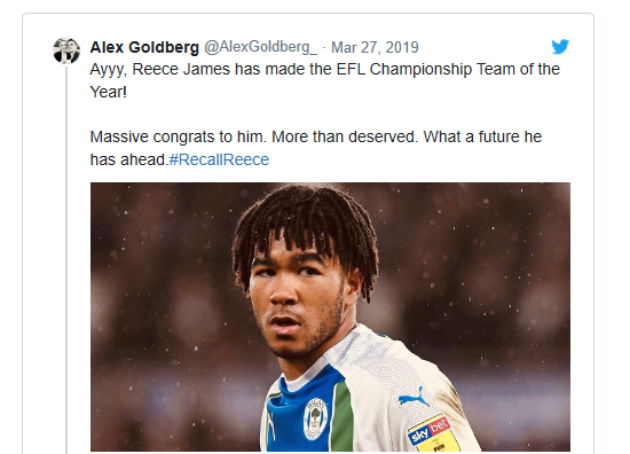
Task: Open the Mar 27, 2019 timestamp link
Action: click(375, 47)
